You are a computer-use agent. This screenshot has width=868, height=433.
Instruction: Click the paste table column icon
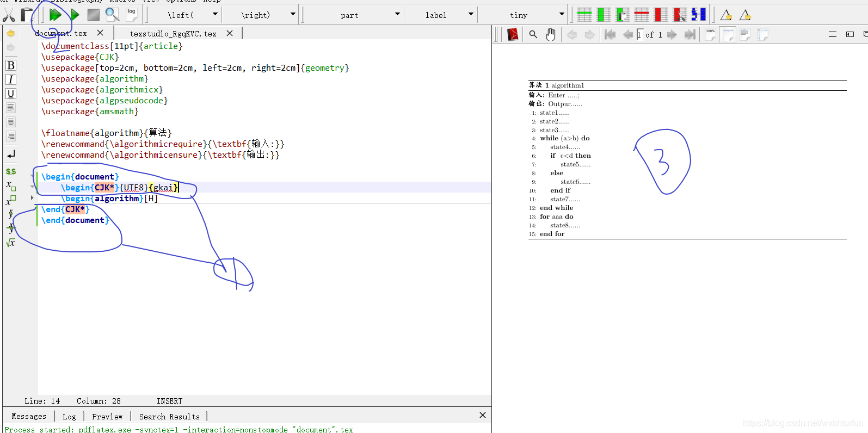(x=623, y=15)
